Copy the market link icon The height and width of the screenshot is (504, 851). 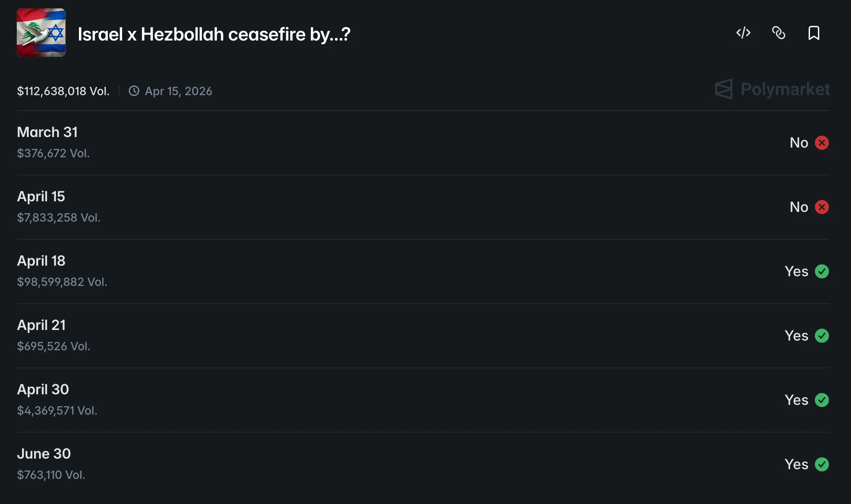tap(779, 33)
